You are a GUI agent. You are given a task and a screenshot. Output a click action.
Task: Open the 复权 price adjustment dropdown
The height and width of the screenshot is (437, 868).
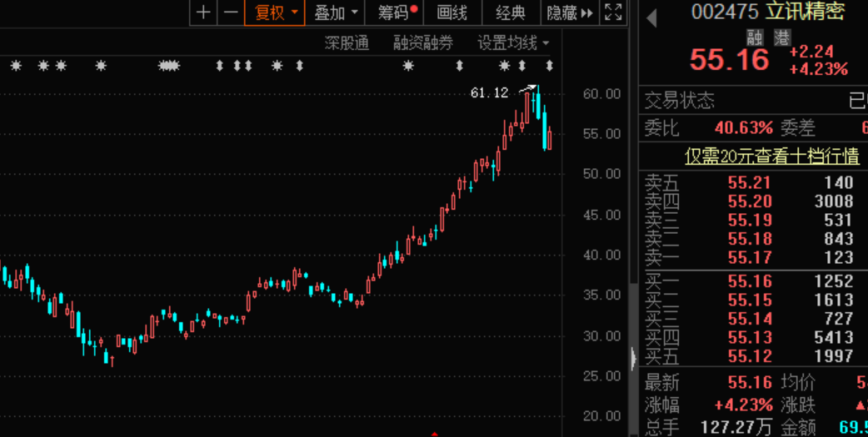tap(275, 12)
